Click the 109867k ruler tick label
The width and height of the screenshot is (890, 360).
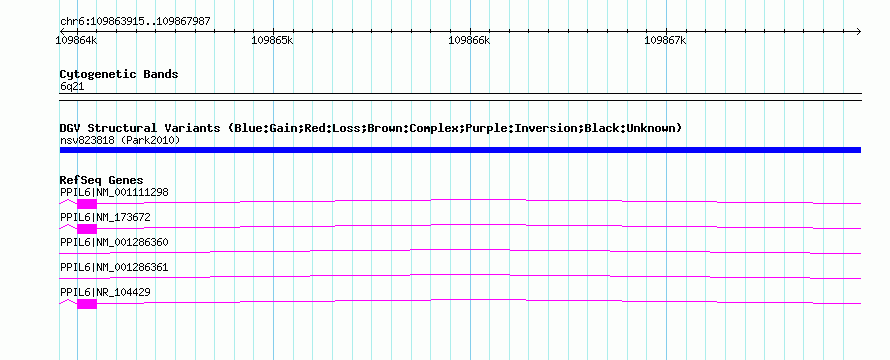tap(665, 40)
